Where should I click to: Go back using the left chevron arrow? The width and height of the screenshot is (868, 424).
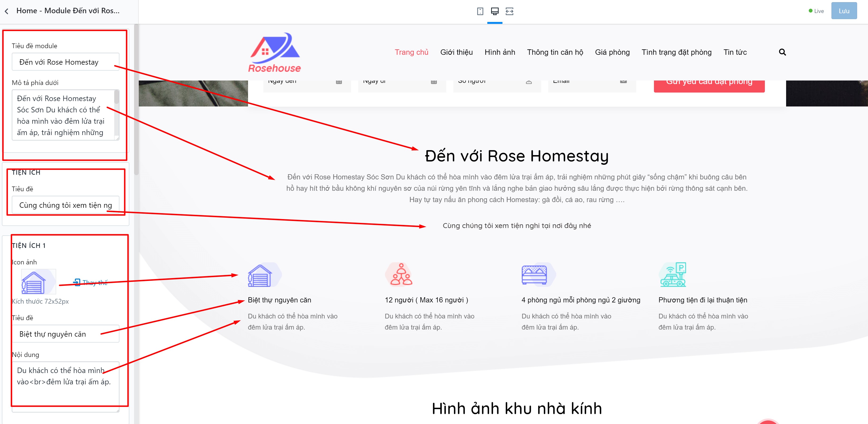coord(6,11)
